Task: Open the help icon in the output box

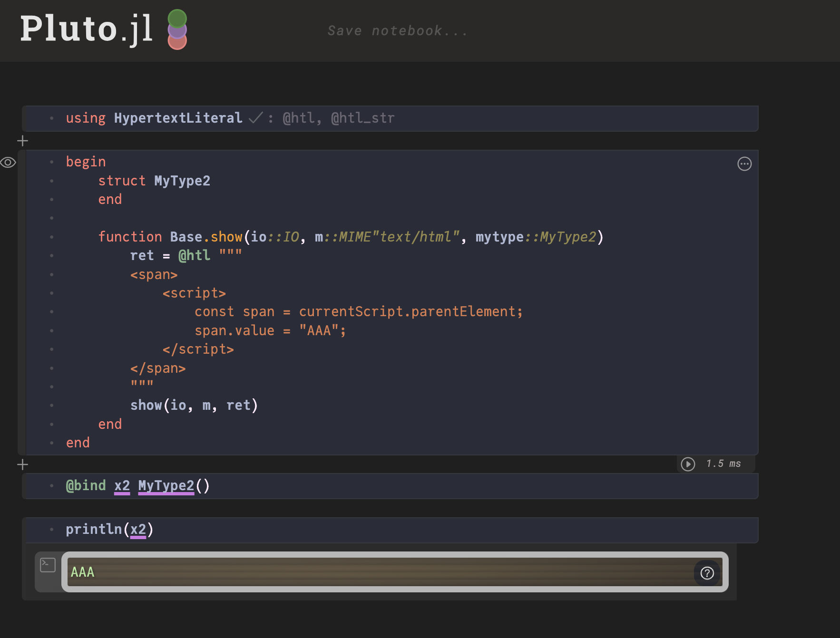Action: 707,573
